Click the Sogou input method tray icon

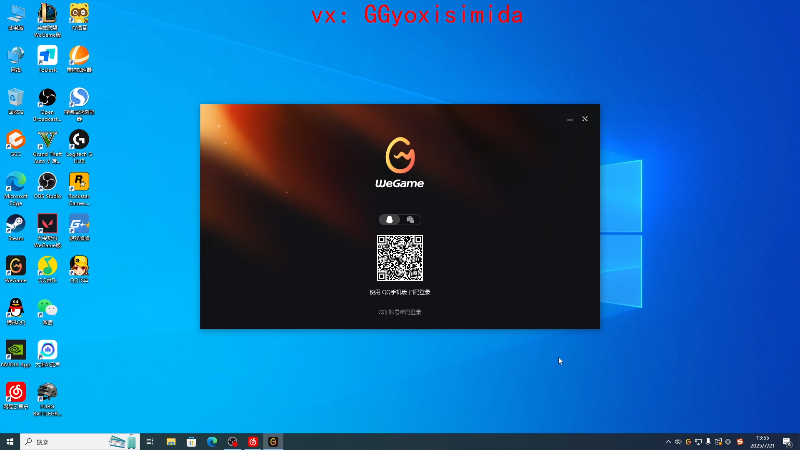740,442
